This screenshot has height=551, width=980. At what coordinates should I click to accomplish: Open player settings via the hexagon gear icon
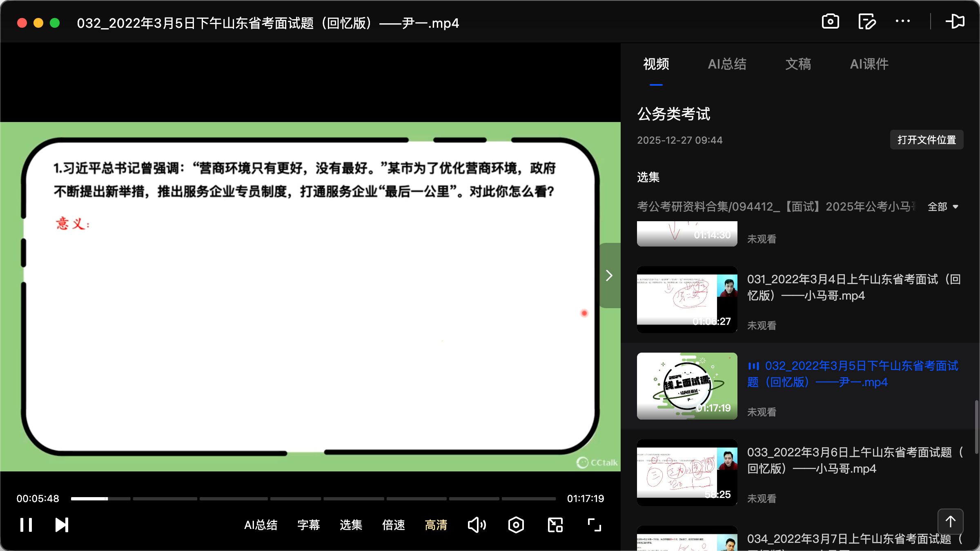pos(516,525)
